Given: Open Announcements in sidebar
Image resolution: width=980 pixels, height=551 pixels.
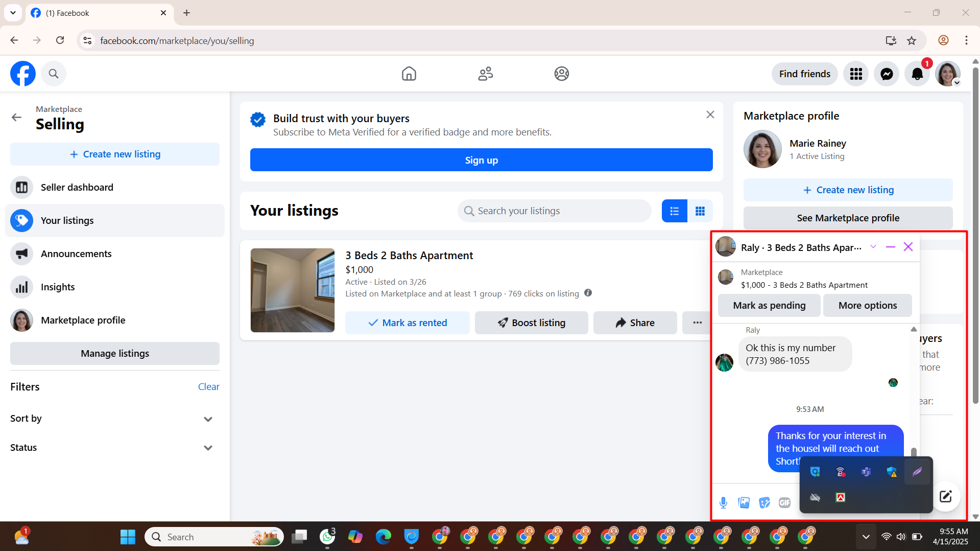Looking at the screenshot, I should tap(115, 254).
